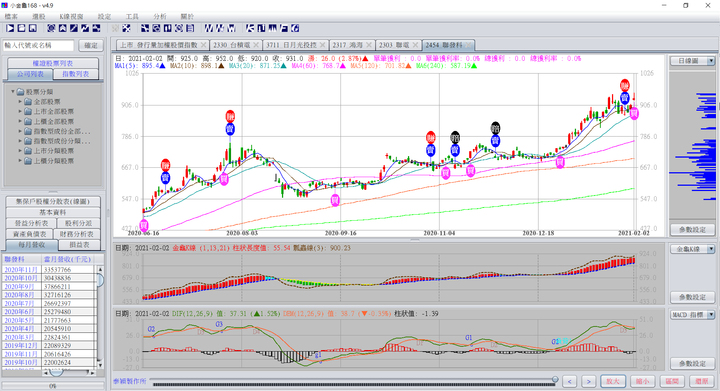The image size is (720, 391).
Task: Click the play-arrow icon in the toolbar
Action: click(10, 28)
